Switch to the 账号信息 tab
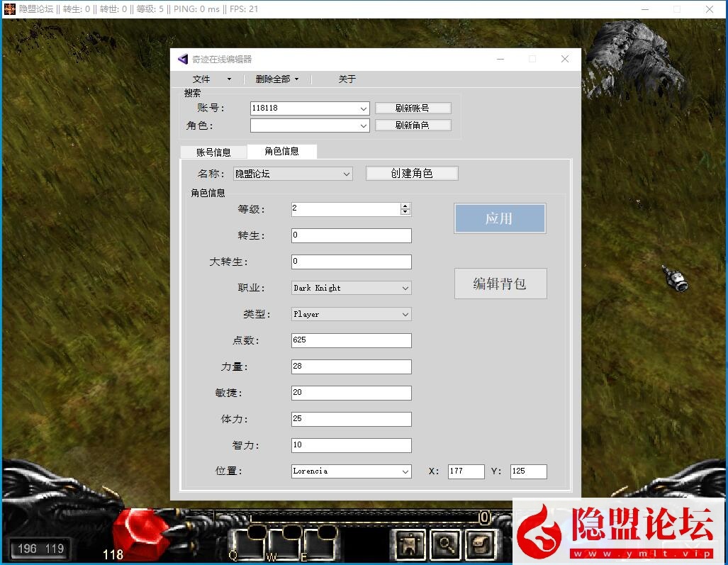 point(213,151)
